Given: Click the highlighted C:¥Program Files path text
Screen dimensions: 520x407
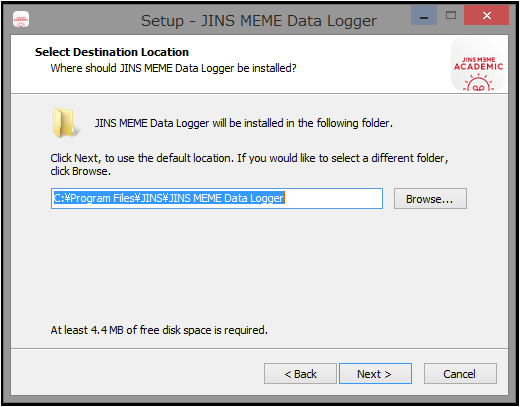Looking at the screenshot, I should click(169, 198).
